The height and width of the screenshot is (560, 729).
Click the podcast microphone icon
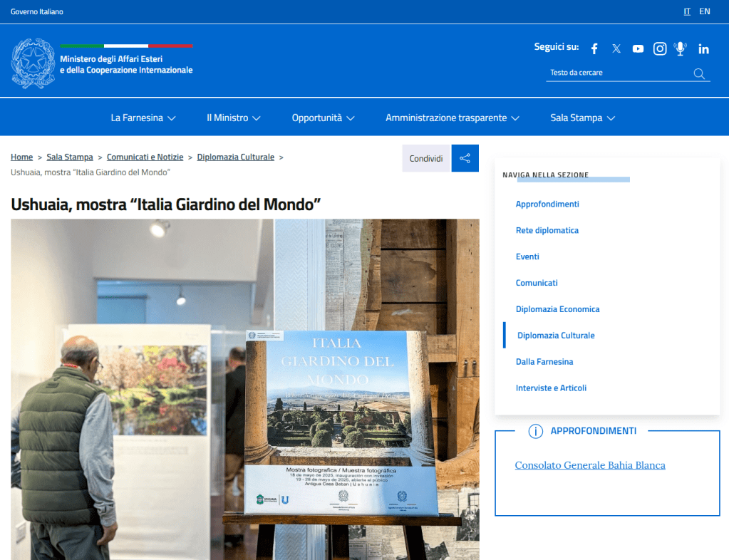[681, 48]
